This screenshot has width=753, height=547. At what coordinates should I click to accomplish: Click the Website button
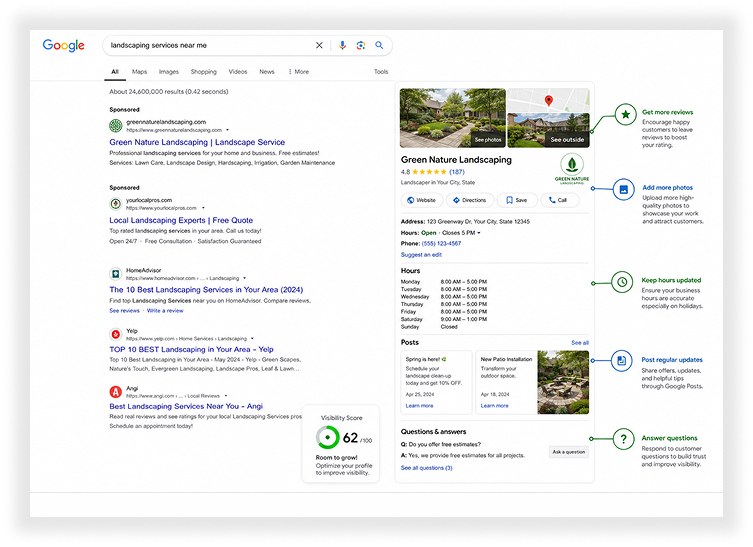[x=421, y=200]
